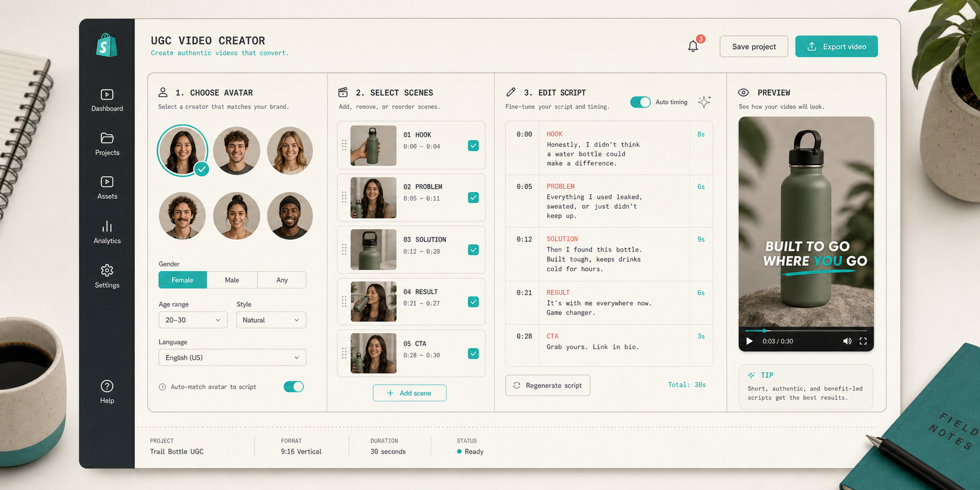
Task: Click the Ready status indicator
Action: click(x=470, y=451)
